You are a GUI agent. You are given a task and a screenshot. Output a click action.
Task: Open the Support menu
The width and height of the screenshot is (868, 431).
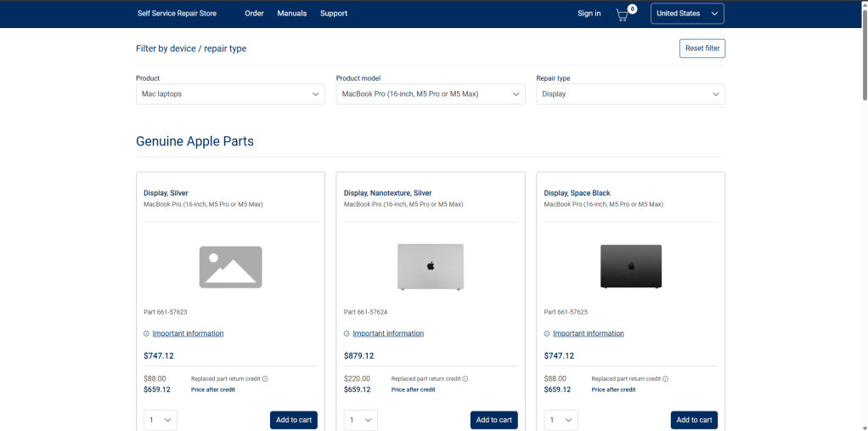334,14
